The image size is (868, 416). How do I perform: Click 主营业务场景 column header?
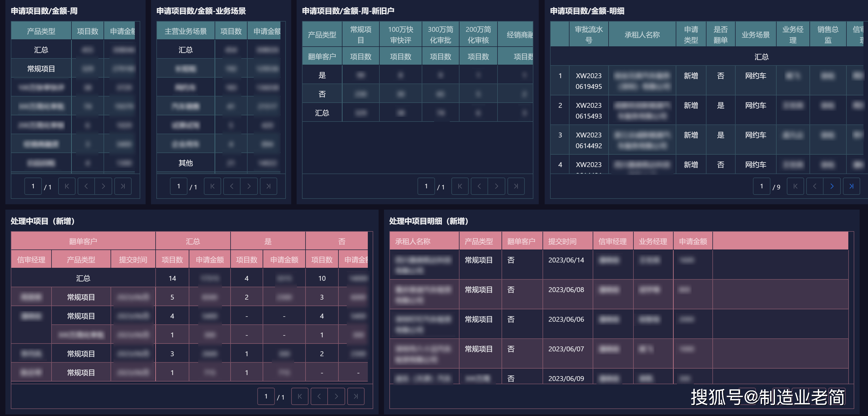tap(186, 31)
